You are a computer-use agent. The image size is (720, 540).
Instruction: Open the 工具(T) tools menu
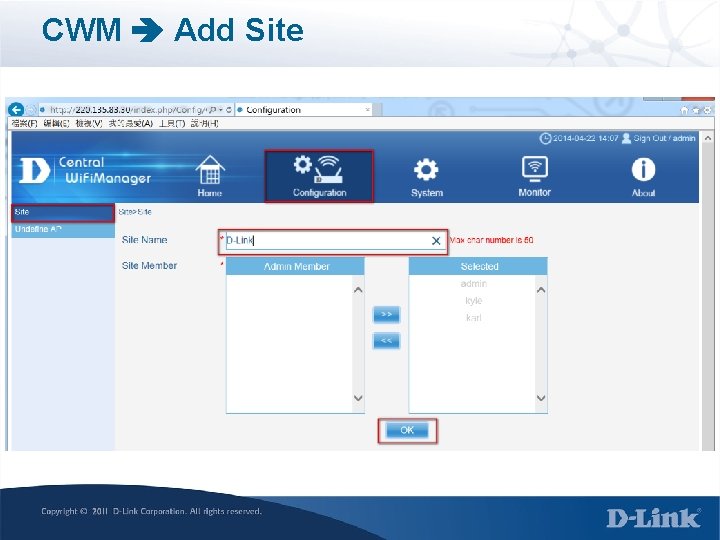172,124
